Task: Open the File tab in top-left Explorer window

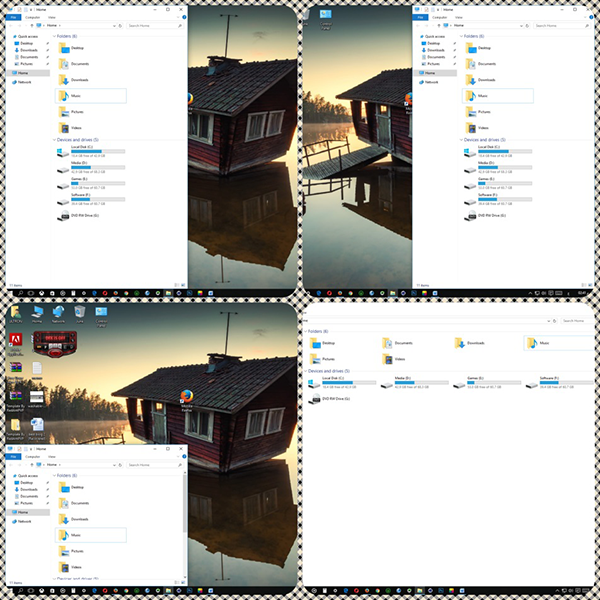Action: point(13,17)
